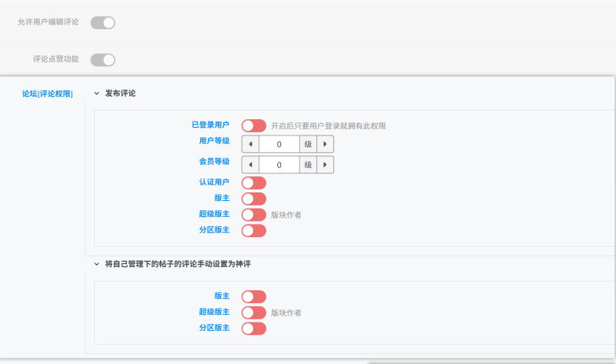Toggle the 评论点赞功能 switch
The height and width of the screenshot is (364, 616).
[102, 59]
